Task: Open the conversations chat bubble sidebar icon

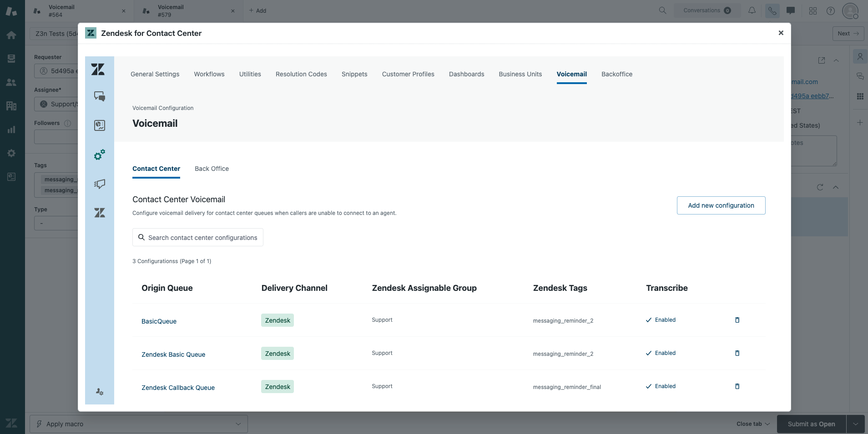Action: 100,96
